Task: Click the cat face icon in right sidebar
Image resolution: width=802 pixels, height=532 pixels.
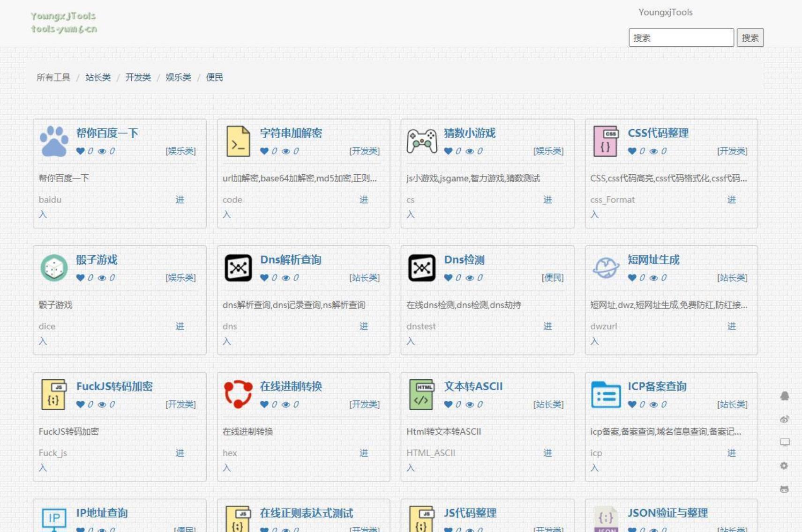Action: pos(784,489)
